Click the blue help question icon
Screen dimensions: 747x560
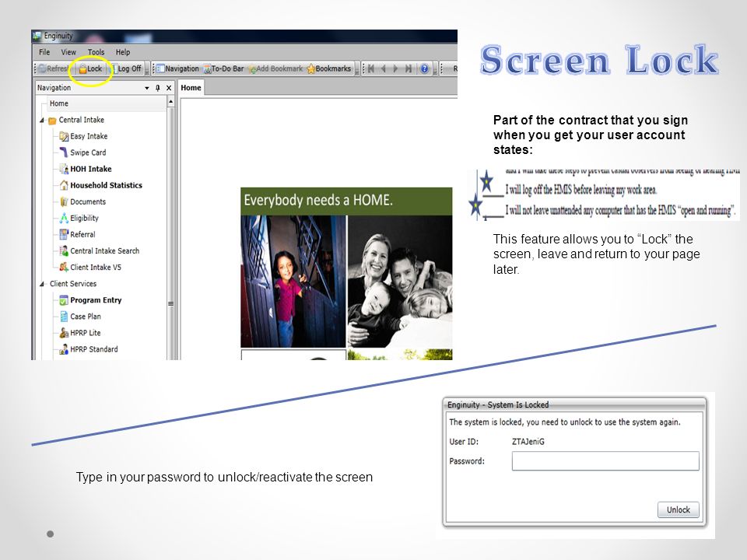coord(424,68)
